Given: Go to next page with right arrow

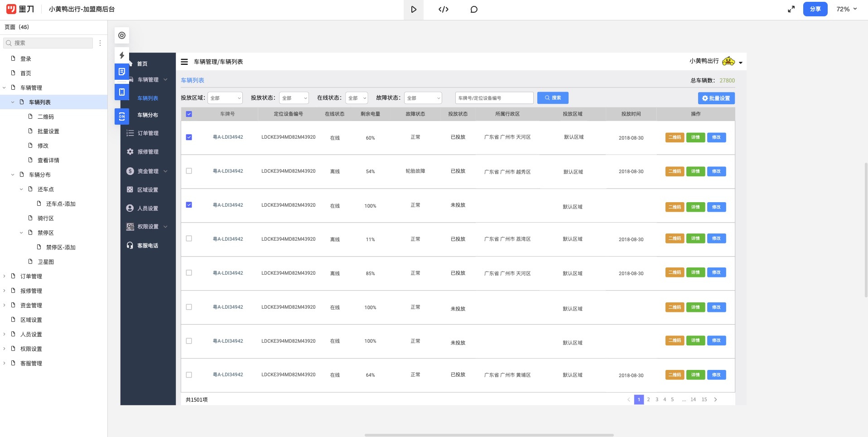Looking at the screenshot, I should [x=715, y=399].
